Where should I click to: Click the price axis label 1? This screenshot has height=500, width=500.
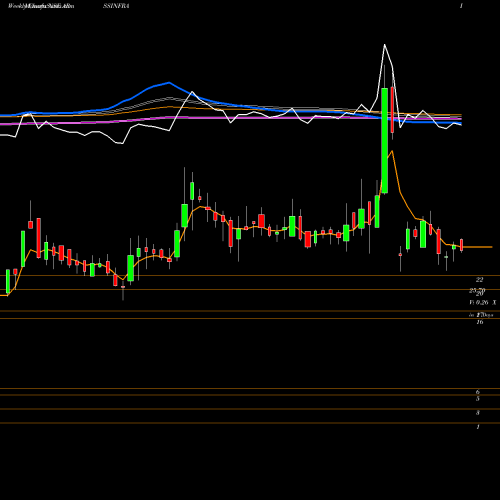(x=478, y=427)
